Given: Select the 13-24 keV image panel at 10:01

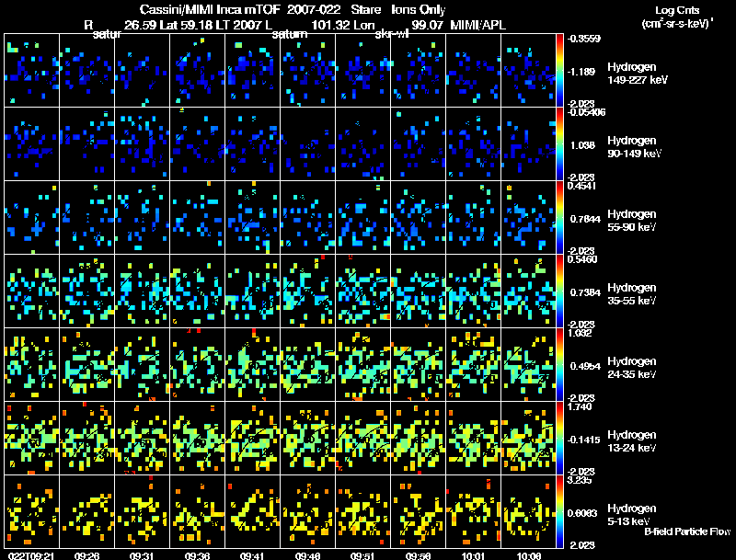Looking at the screenshot, I should 473,438.
